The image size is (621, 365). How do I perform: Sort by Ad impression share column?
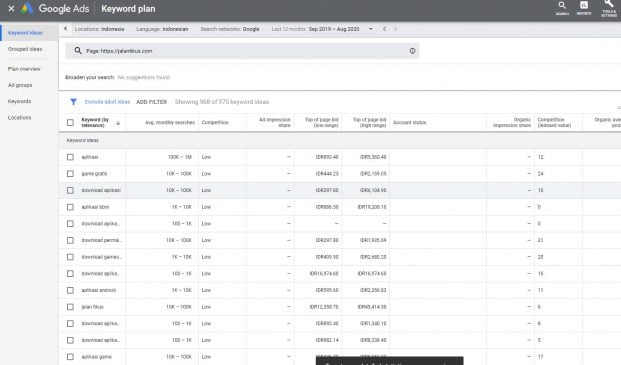275,122
